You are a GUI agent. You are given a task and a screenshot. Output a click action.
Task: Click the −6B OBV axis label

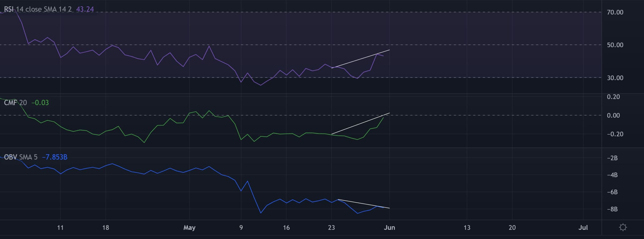point(612,192)
